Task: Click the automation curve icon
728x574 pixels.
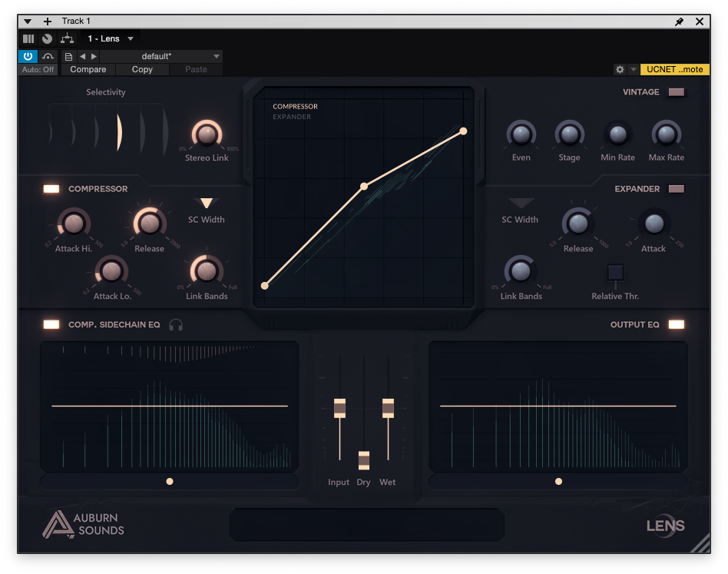Action: click(48, 56)
